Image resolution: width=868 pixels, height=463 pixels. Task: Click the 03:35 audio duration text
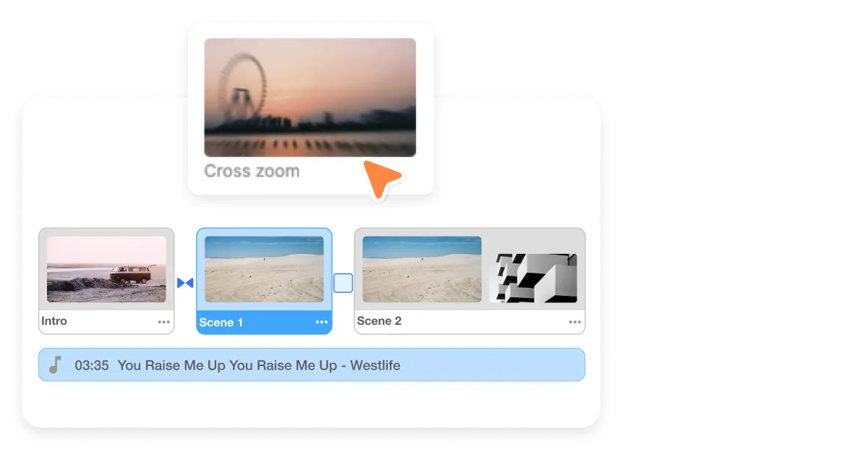click(x=92, y=365)
